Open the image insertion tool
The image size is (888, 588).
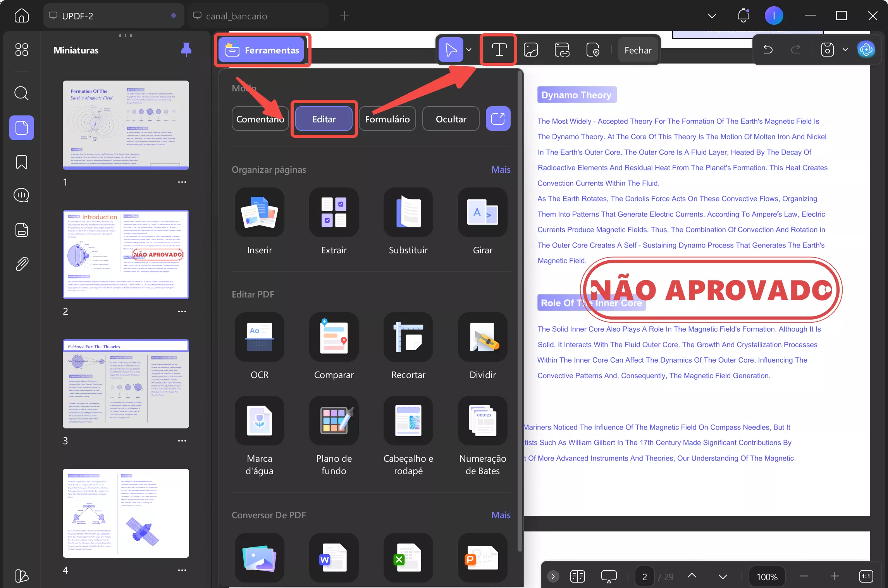coord(530,49)
